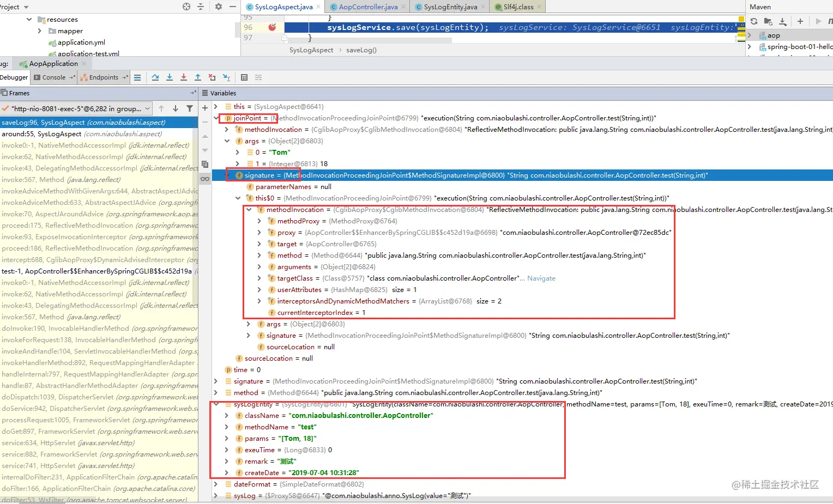Screen dimensions: 833x504
Task: Click the SysLogAspect breadcrumb
Action: click(311, 50)
